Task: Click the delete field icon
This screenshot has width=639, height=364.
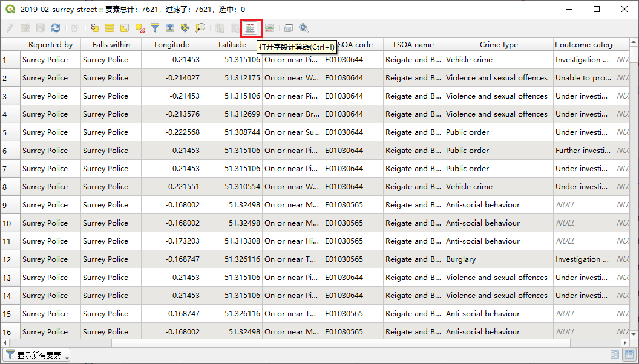Action: tap(235, 28)
